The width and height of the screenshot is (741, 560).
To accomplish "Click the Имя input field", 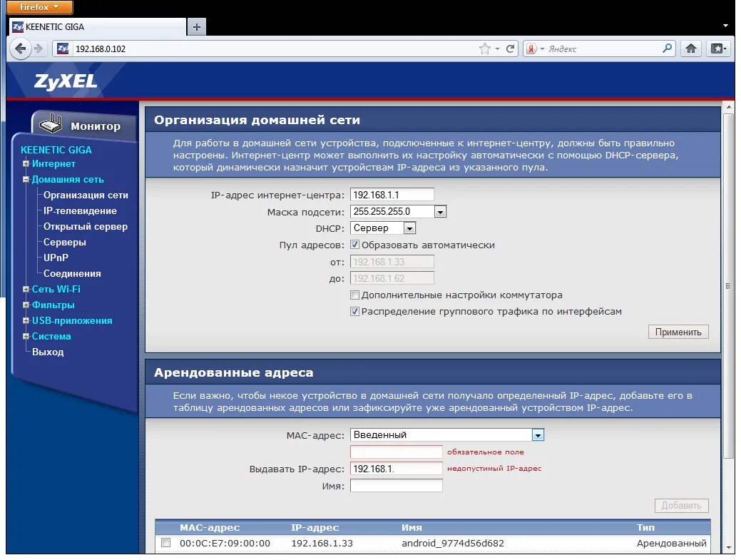I will 396,485.
